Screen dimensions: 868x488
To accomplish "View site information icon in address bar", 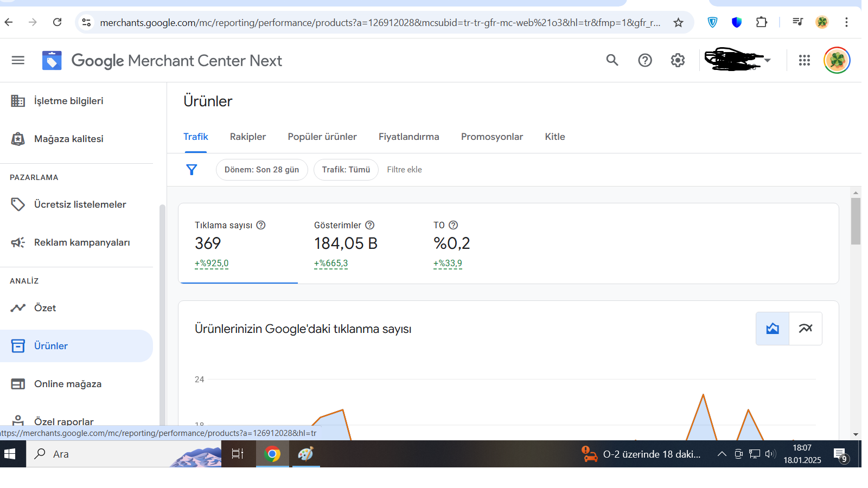I will [86, 22].
